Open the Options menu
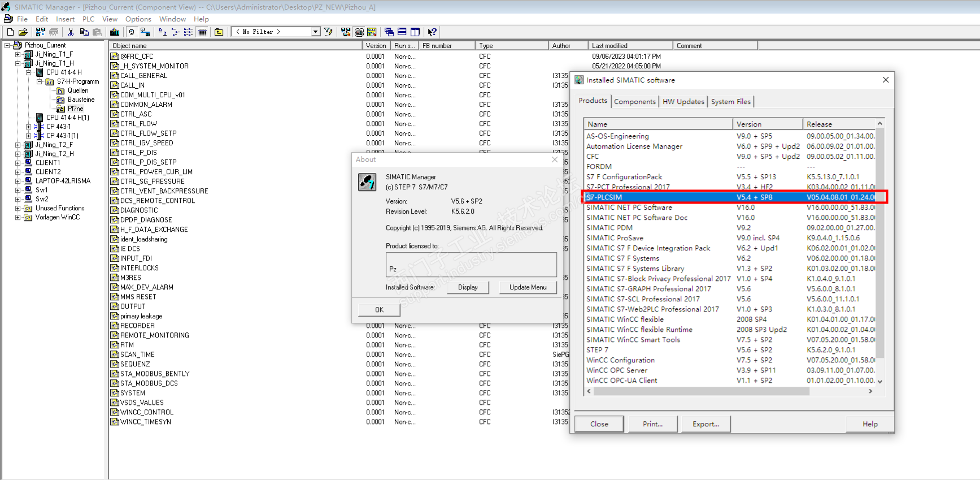 click(138, 19)
